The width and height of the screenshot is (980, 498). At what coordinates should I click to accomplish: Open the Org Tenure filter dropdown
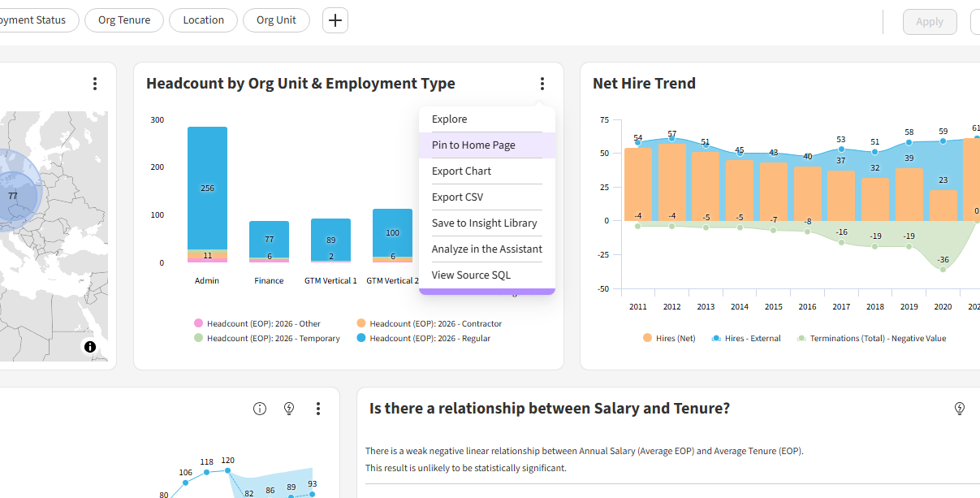pyautogui.click(x=124, y=20)
